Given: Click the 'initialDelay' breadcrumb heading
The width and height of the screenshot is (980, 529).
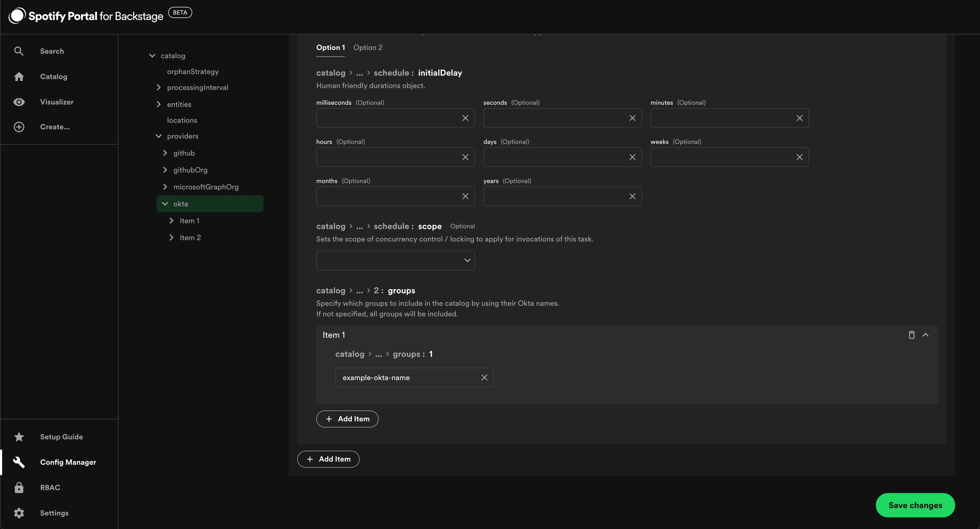Looking at the screenshot, I should [x=440, y=73].
